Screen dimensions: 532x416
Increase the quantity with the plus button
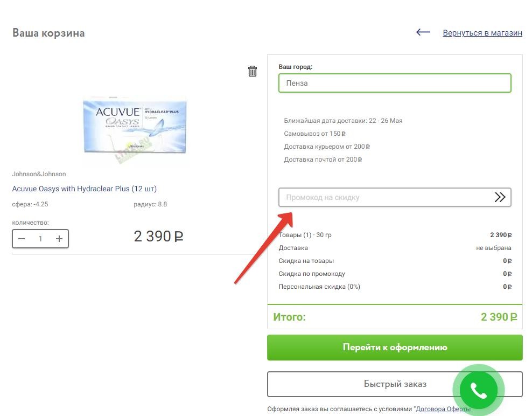click(x=59, y=239)
